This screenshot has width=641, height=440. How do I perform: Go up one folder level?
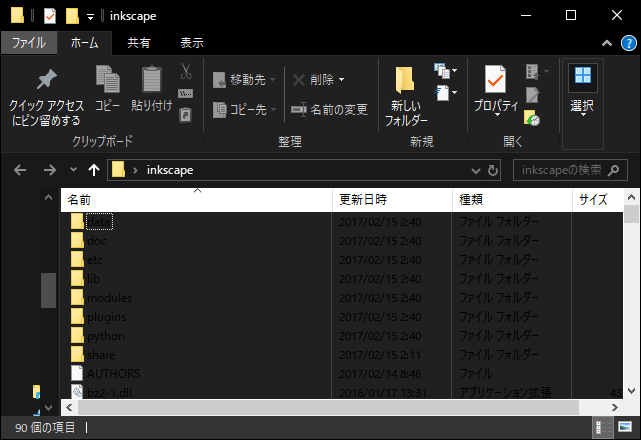[94, 170]
